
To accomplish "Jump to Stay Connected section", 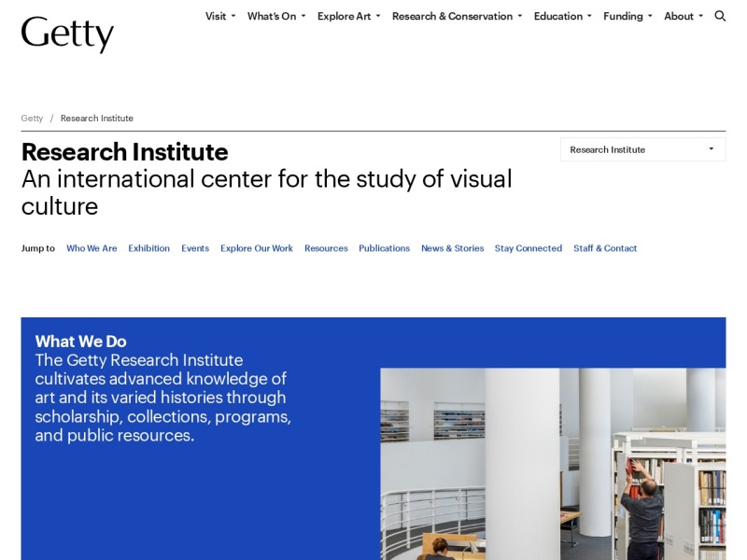I will [x=529, y=248].
